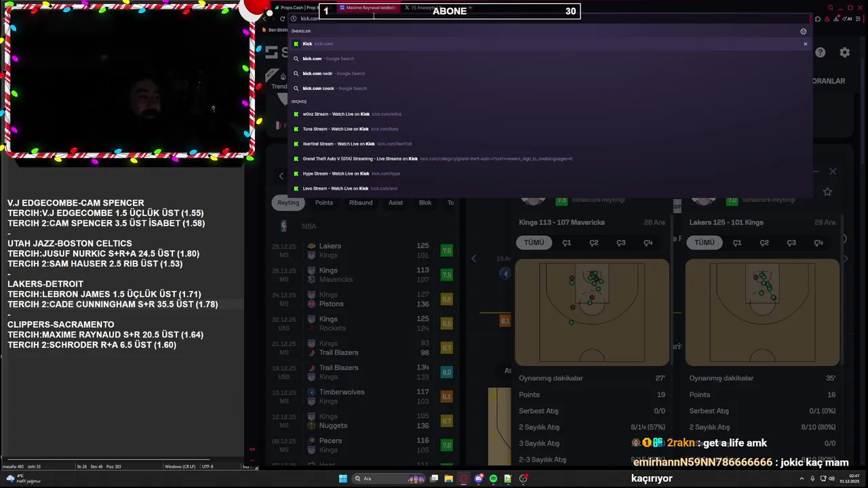The height and width of the screenshot is (488, 868).
Task: Select the Ribaund stat filter
Action: pos(361,203)
